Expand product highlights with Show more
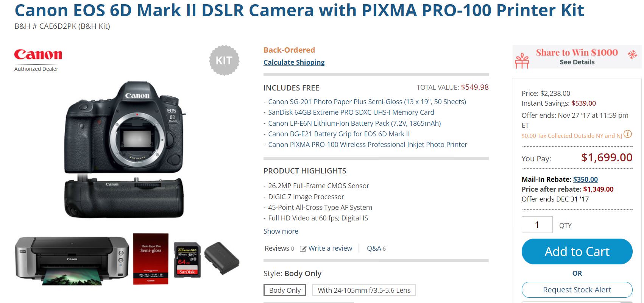The height and width of the screenshot is (303, 644). 281,231
